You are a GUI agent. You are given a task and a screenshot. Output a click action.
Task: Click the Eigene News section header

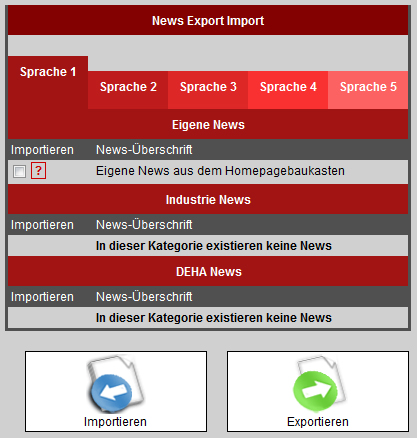tap(208, 125)
